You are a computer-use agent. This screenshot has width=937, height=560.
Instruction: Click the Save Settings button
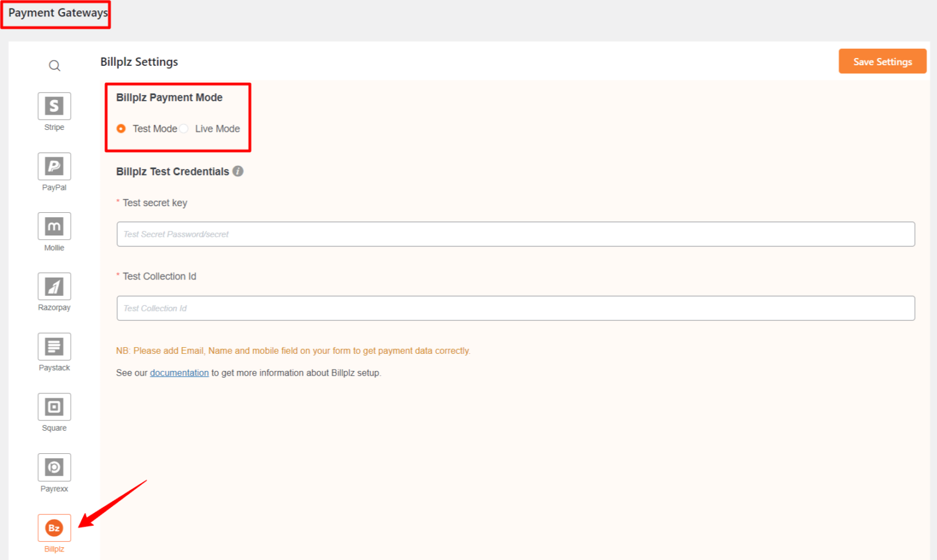882,61
